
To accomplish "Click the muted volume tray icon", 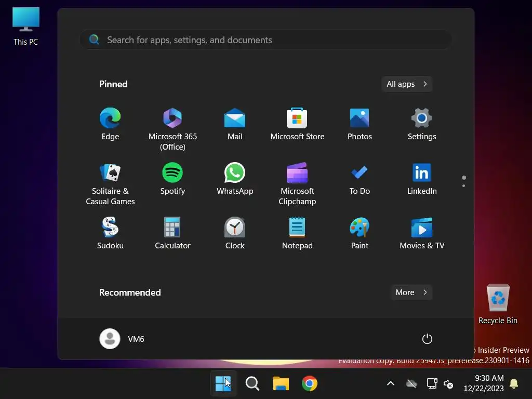I will point(448,384).
